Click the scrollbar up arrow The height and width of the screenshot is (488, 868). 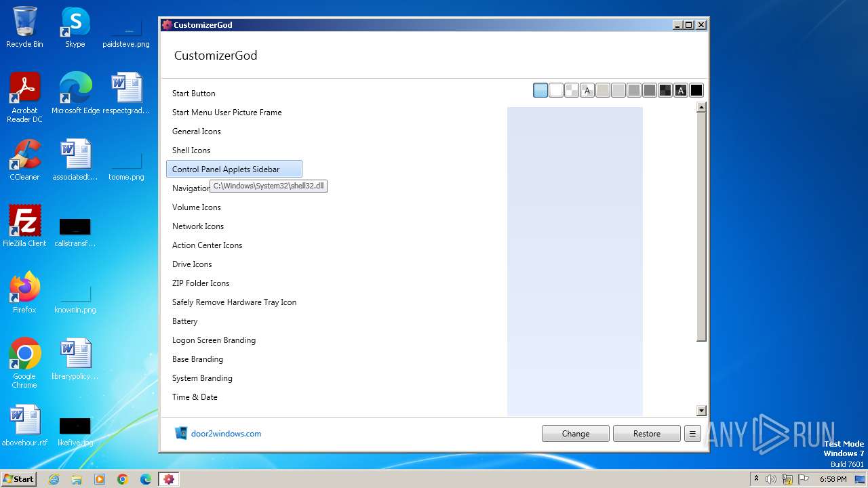coord(701,107)
